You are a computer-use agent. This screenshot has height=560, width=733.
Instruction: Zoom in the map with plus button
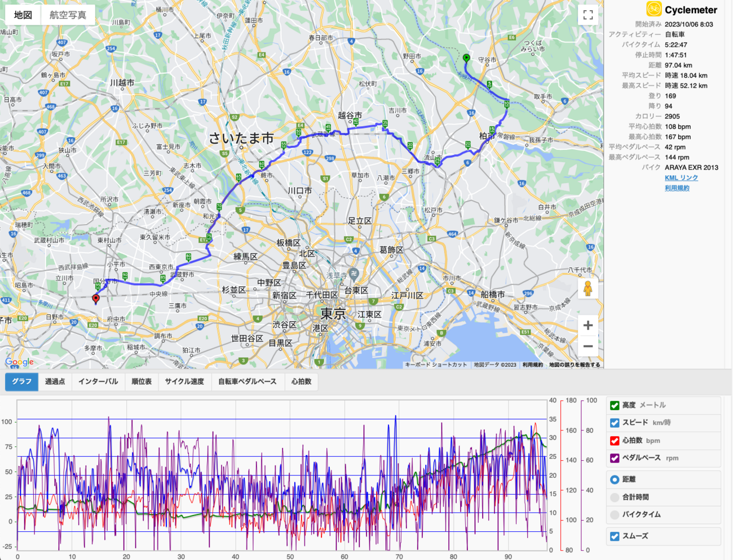pyautogui.click(x=588, y=325)
